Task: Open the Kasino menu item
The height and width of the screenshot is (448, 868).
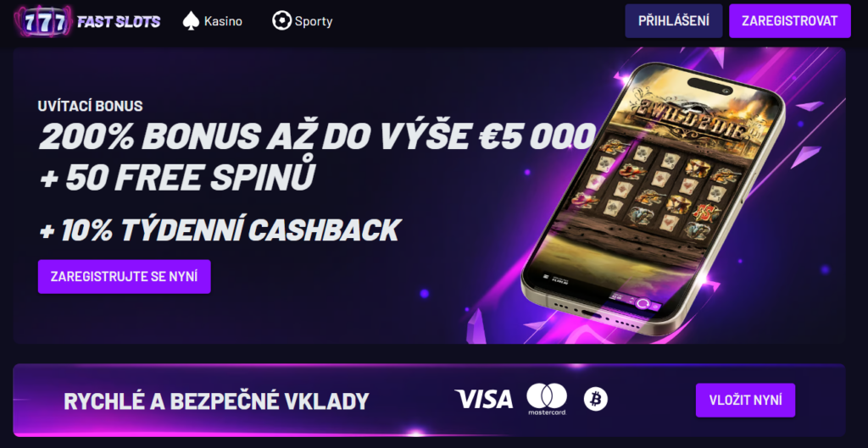Action: 223,21
